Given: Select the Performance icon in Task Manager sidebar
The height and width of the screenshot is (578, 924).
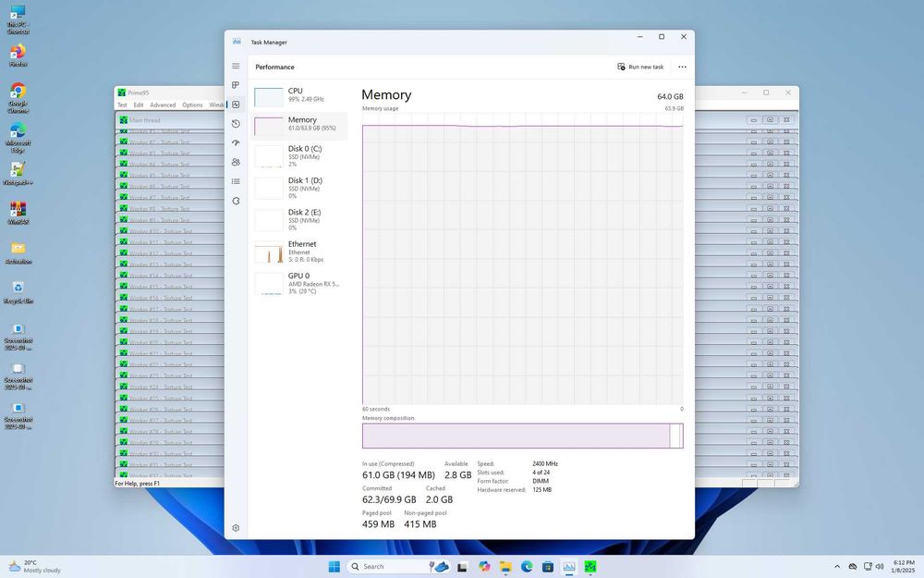Looking at the screenshot, I should (x=236, y=105).
